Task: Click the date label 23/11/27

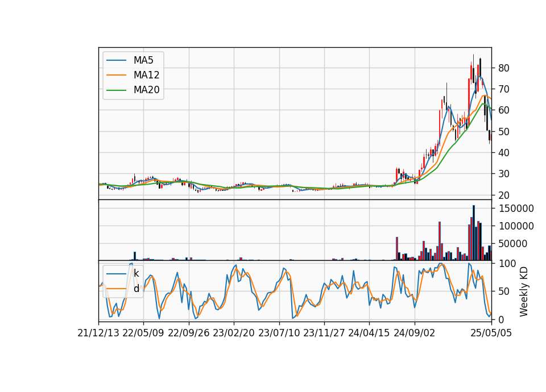Action: coord(324,333)
